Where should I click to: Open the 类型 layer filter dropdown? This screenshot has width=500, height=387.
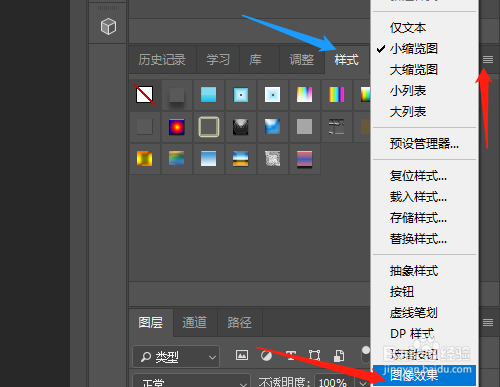tap(176, 357)
